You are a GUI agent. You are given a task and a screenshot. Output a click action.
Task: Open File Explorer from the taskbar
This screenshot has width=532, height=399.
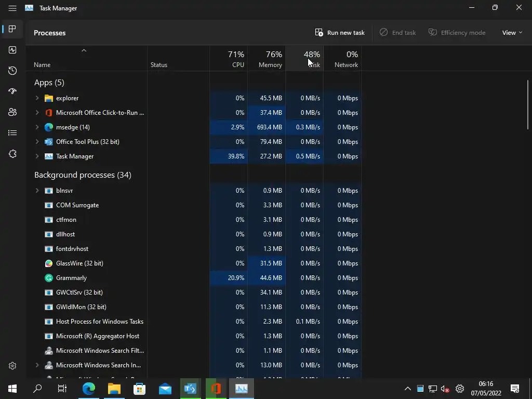(x=114, y=389)
